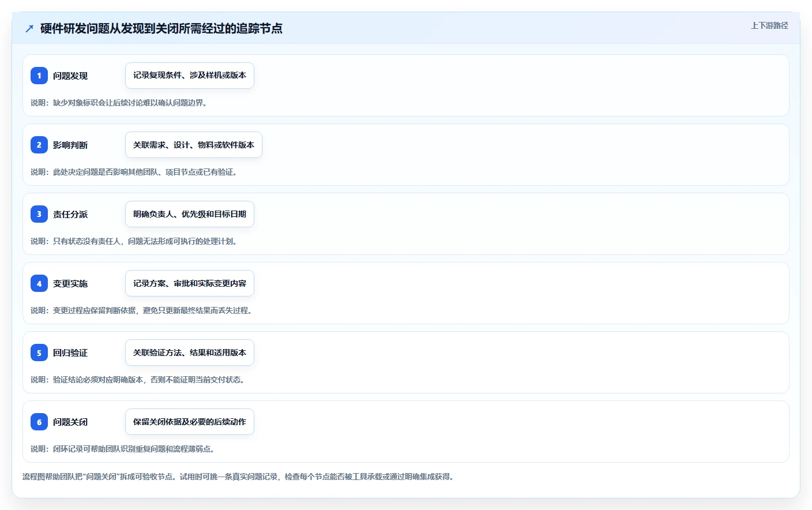Click the note 只有状态没有责任人
This screenshot has width=812, height=510.
click(x=134, y=241)
